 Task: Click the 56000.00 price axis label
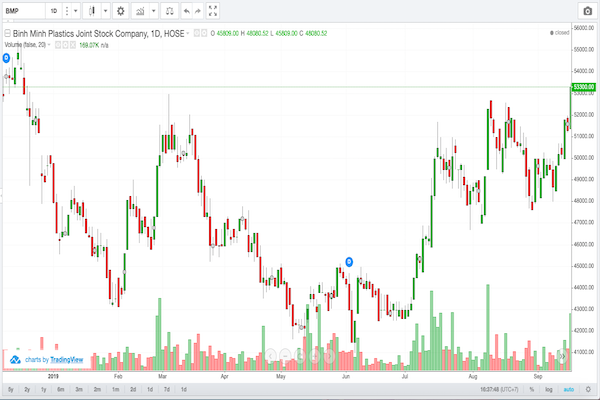coord(584,28)
